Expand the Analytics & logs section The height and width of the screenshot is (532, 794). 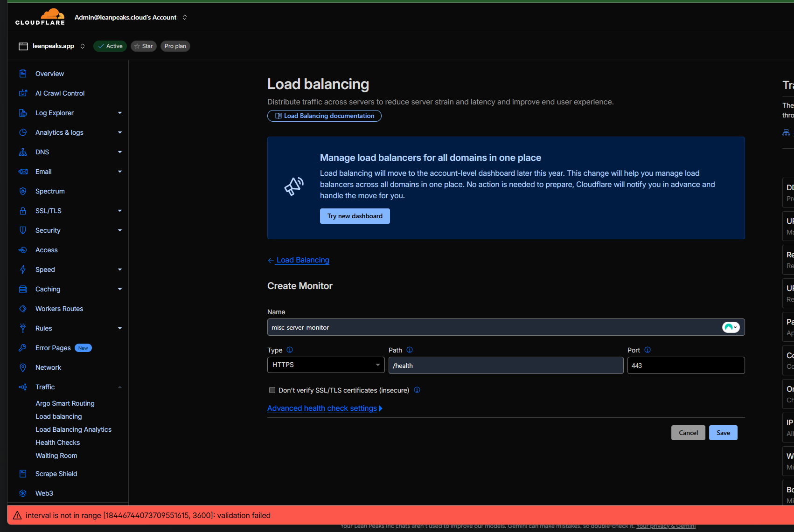coord(120,132)
